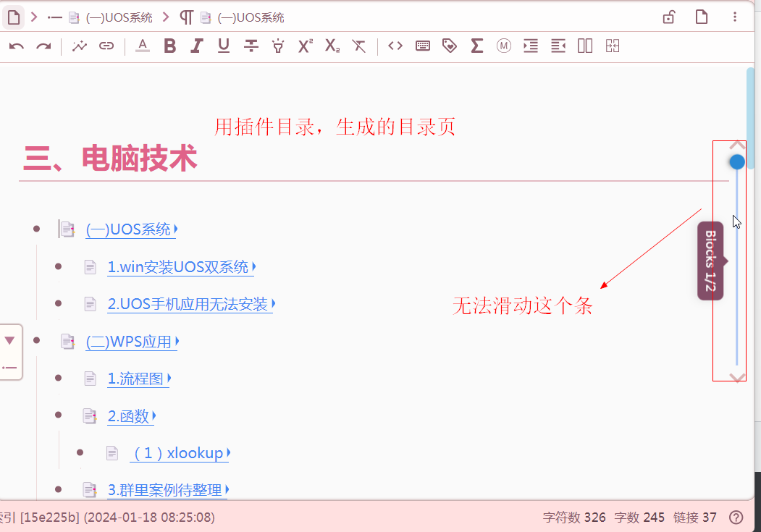The height and width of the screenshot is (532, 761).
Task: Open help icon in status bar
Action: pyautogui.click(x=736, y=518)
